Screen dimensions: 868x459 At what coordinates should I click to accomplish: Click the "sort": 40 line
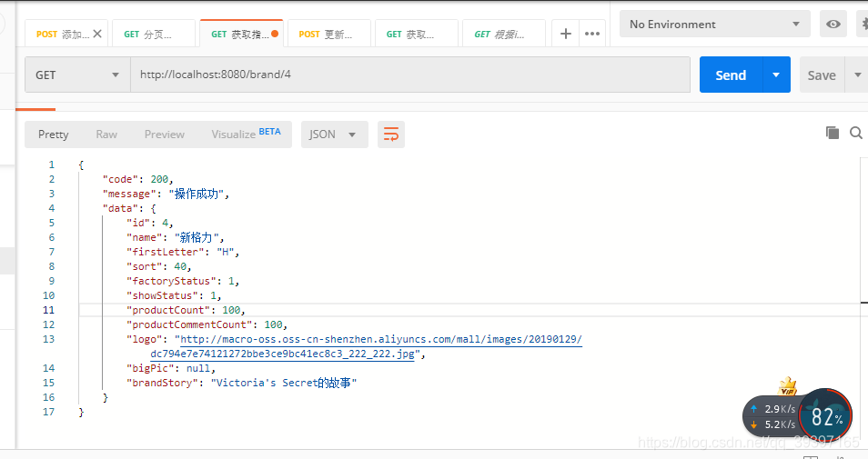pyautogui.click(x=158, y=266)
